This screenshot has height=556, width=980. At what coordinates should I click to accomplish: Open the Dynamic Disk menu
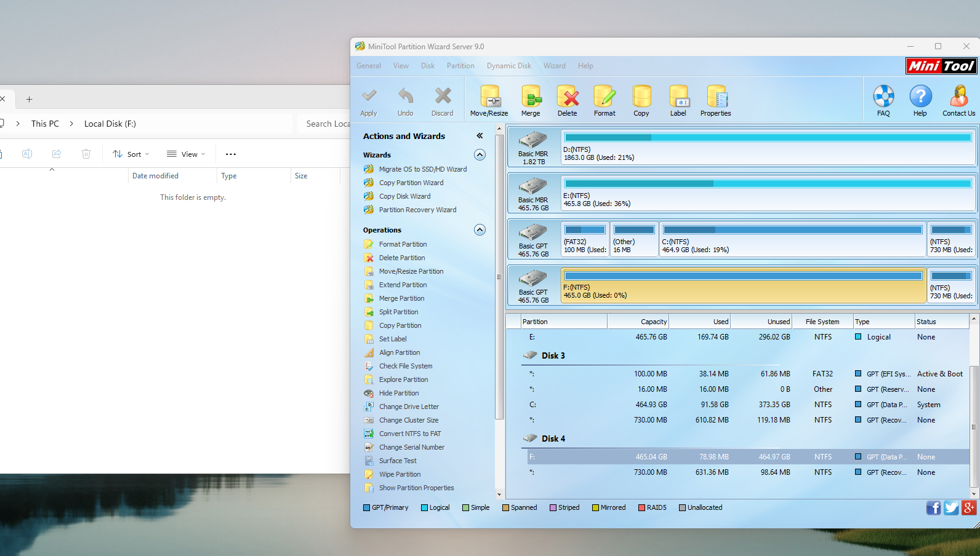pyautogui.click(x=508, y=66)
